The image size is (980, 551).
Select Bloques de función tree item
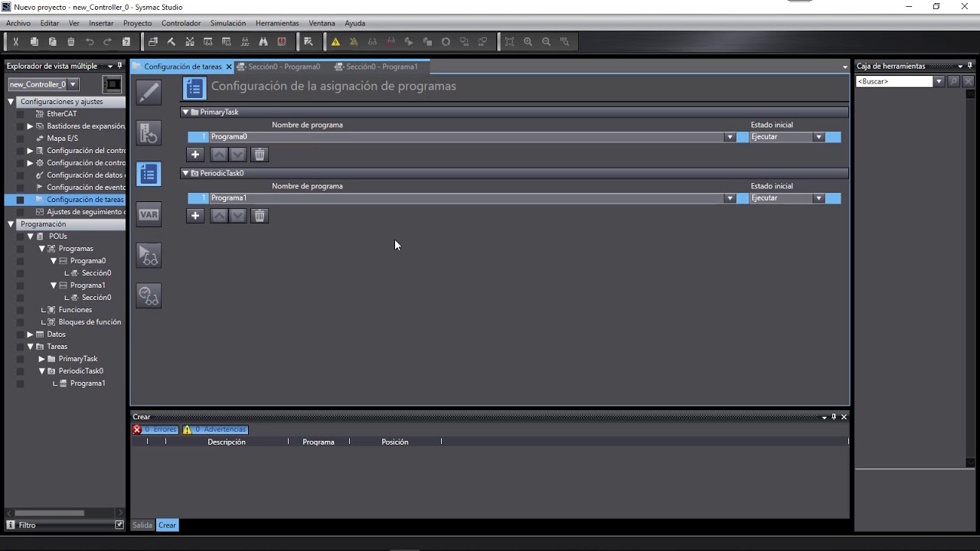click(90, 322)
